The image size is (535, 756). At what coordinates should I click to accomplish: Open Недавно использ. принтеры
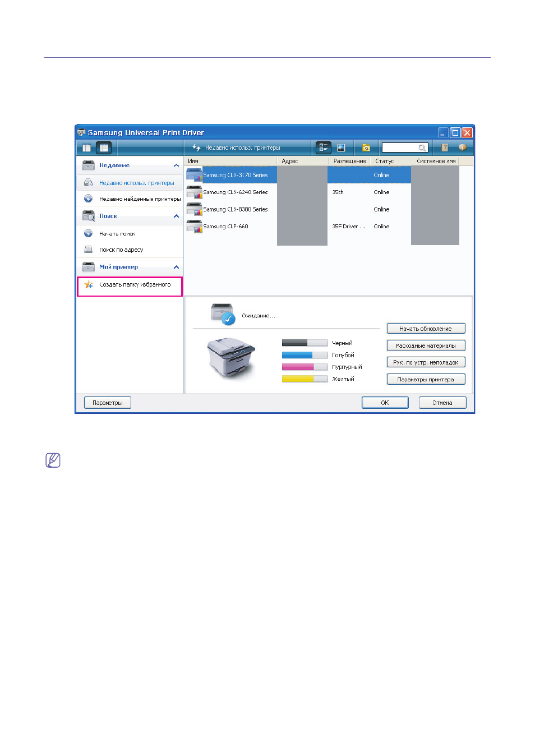[x=136, y=183]
